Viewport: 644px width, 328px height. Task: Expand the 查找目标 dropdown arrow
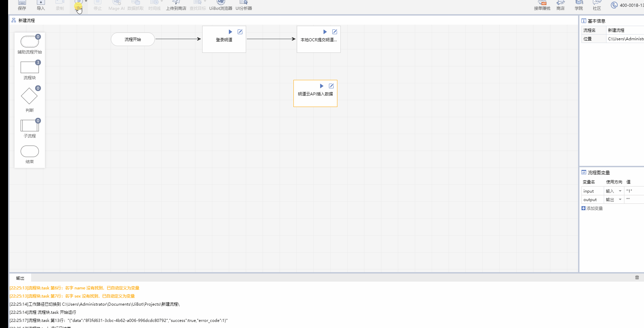point(205,1)
